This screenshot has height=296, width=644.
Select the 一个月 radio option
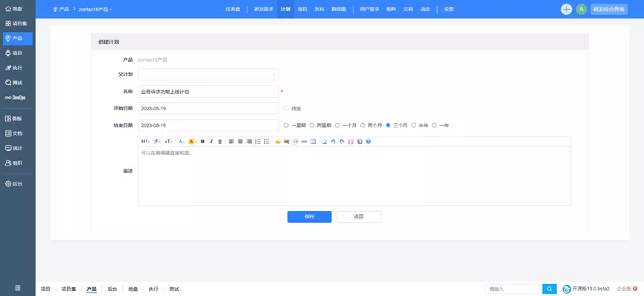tap(337, 125)
